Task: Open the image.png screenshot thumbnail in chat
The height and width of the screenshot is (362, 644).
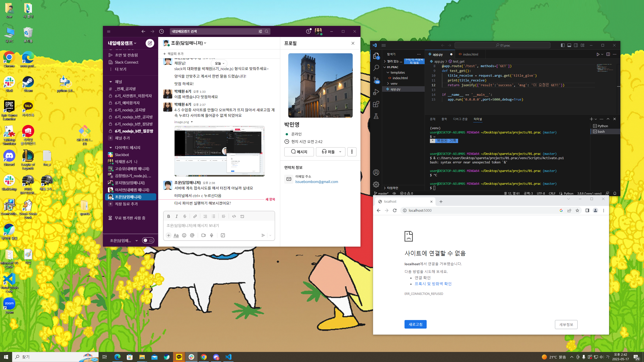Action: click(x=219, y=151)
